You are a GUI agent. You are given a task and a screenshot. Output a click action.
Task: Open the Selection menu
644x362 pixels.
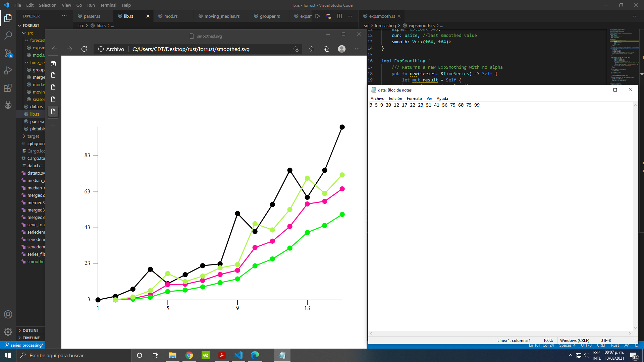(x=48, y=5)
